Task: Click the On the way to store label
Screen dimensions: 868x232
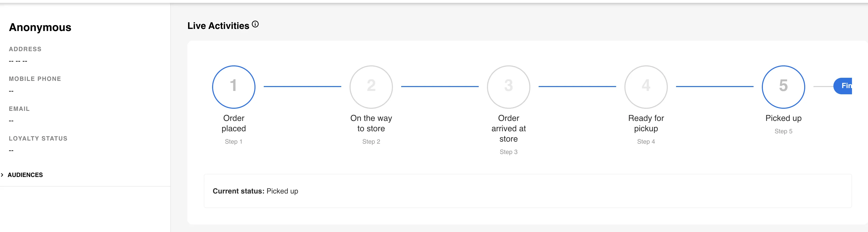Action: click(371, 123)
